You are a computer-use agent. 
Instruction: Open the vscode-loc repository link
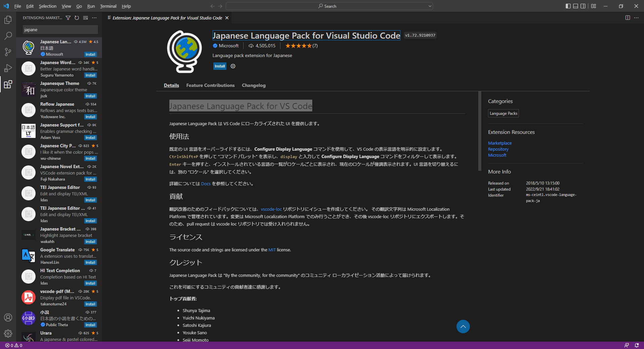[x=271, y=209]
